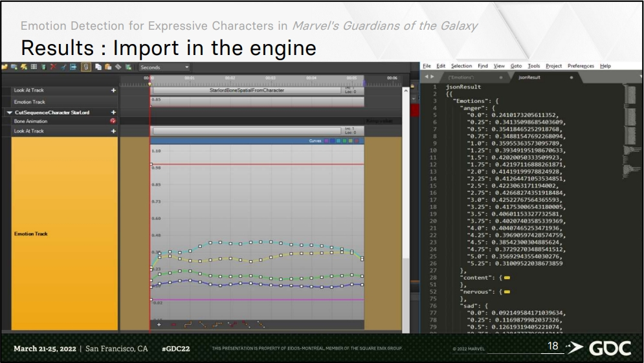Click the lightning bolt toolbar icon
This screenshot has height=363, width=644.
(x=24, y=67)
